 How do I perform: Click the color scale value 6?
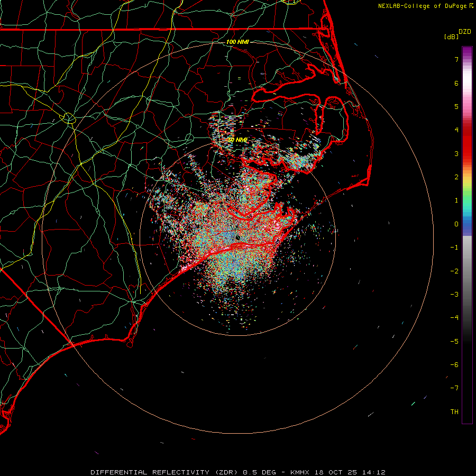[456, 83]
